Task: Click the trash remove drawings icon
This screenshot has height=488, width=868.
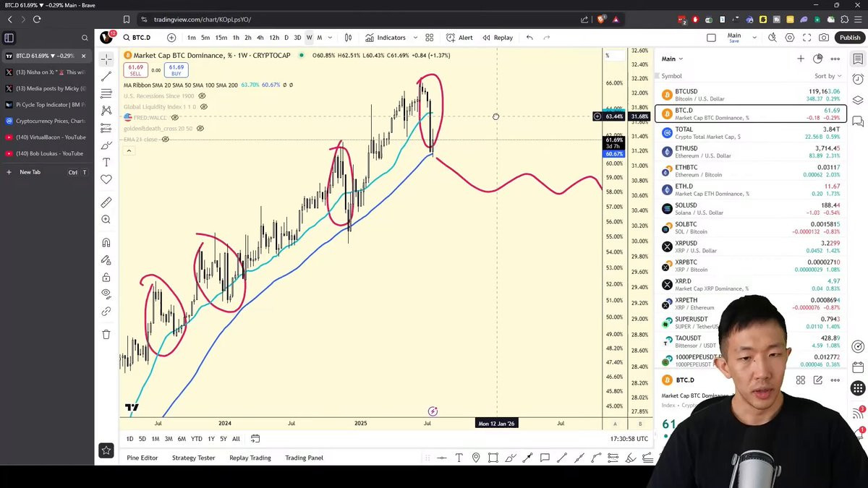Action: click(106, 335)
